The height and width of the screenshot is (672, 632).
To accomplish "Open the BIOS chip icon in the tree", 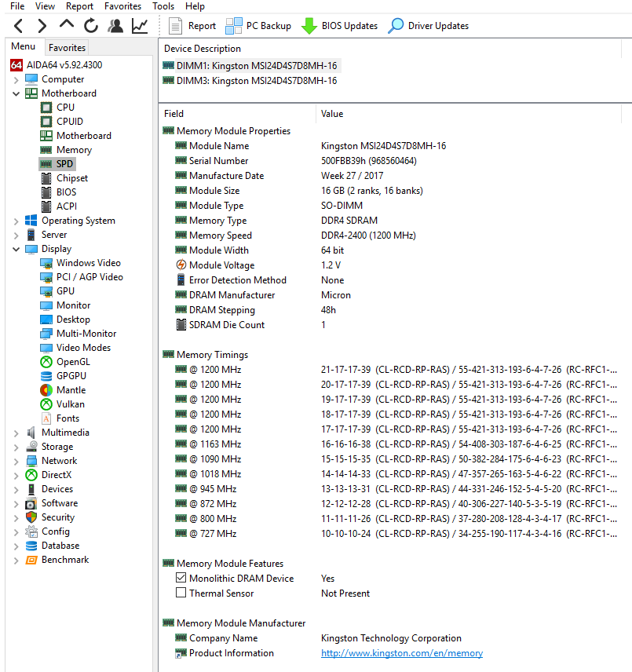I will [46, 192].
